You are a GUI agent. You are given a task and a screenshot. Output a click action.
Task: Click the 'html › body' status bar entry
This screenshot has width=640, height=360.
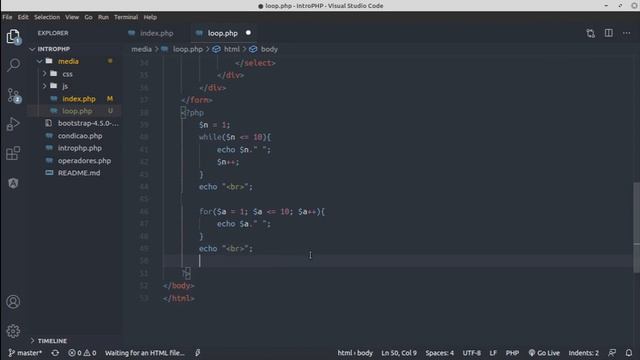click(x=355, y=353)
